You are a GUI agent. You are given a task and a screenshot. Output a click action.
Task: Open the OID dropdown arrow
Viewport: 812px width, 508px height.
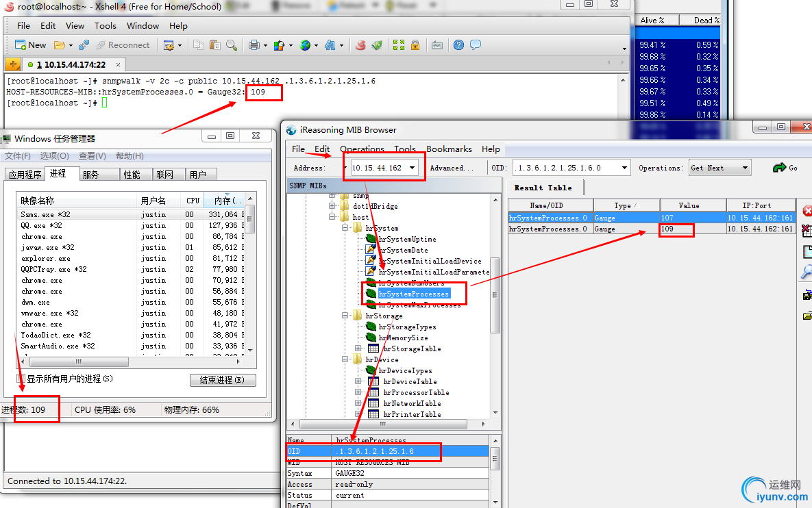click(x=624, y=168)
